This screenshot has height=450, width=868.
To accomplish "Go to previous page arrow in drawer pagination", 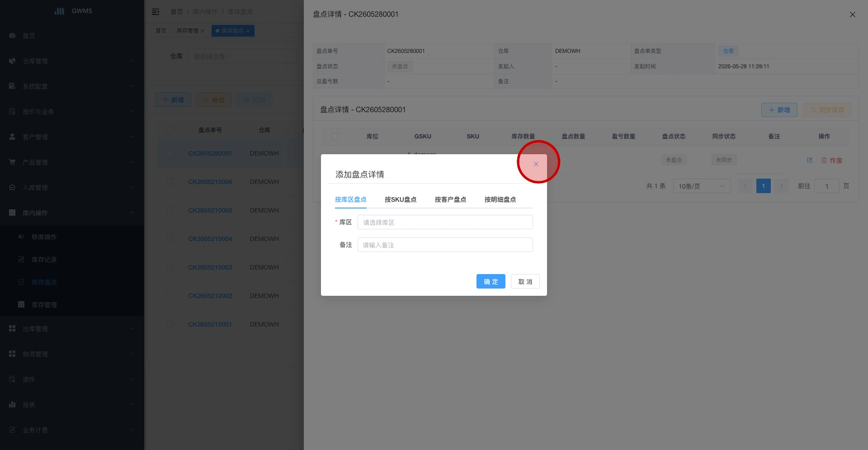I will click(745, 186).
